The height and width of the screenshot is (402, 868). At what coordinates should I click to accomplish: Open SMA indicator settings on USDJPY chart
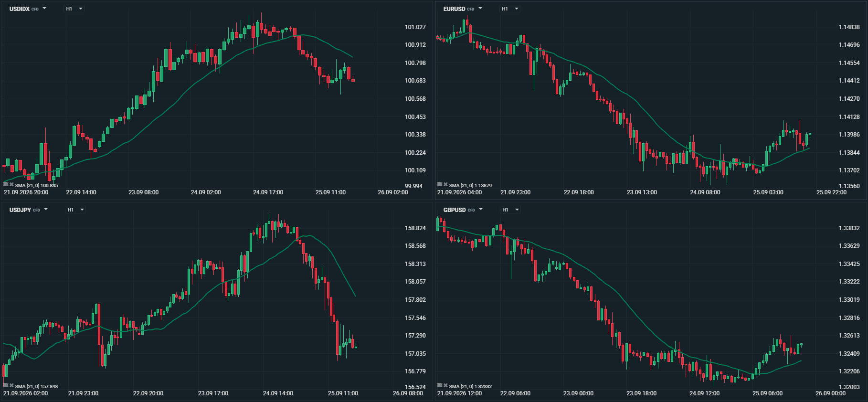point(6,385)
